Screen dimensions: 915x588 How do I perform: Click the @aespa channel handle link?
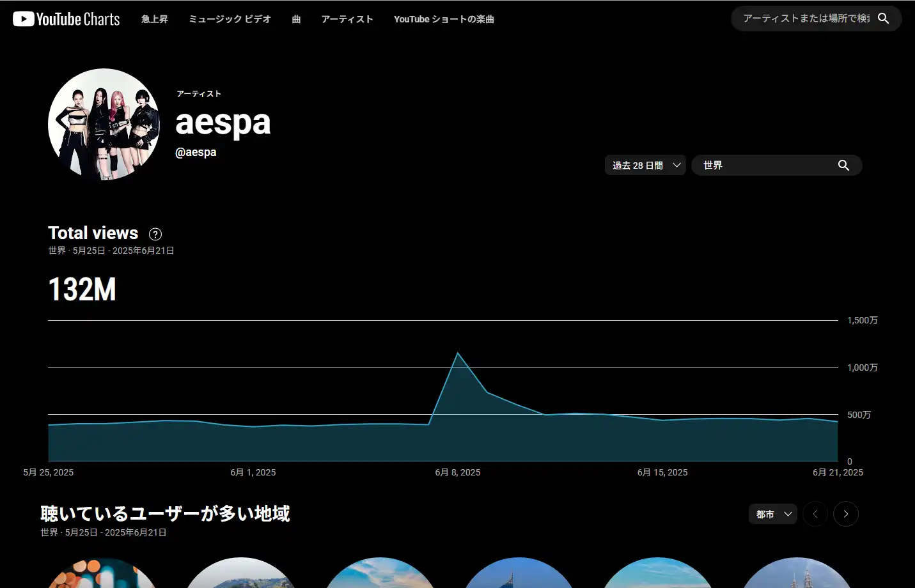(x=196, y=152)
